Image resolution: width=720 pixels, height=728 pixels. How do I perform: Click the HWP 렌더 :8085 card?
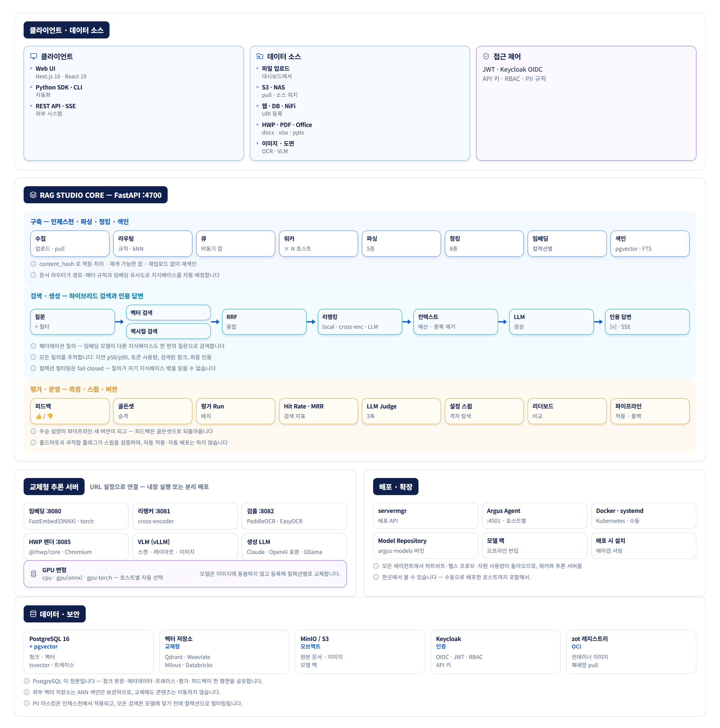[76, 546]
